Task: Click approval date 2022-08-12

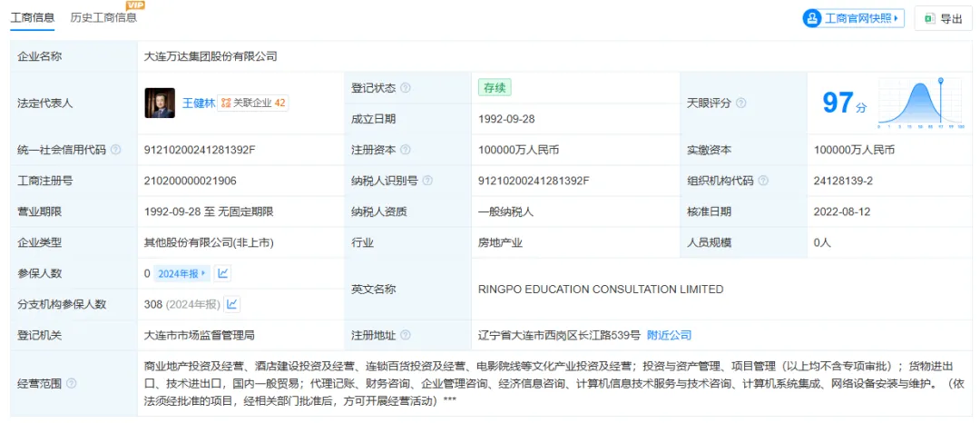Action: click(842, 211)
